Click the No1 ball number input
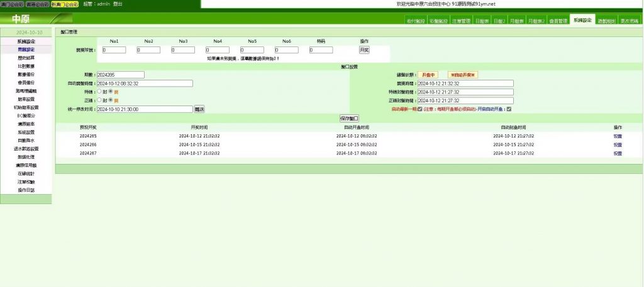The image size is (644, 287). [x=114, y=50]
